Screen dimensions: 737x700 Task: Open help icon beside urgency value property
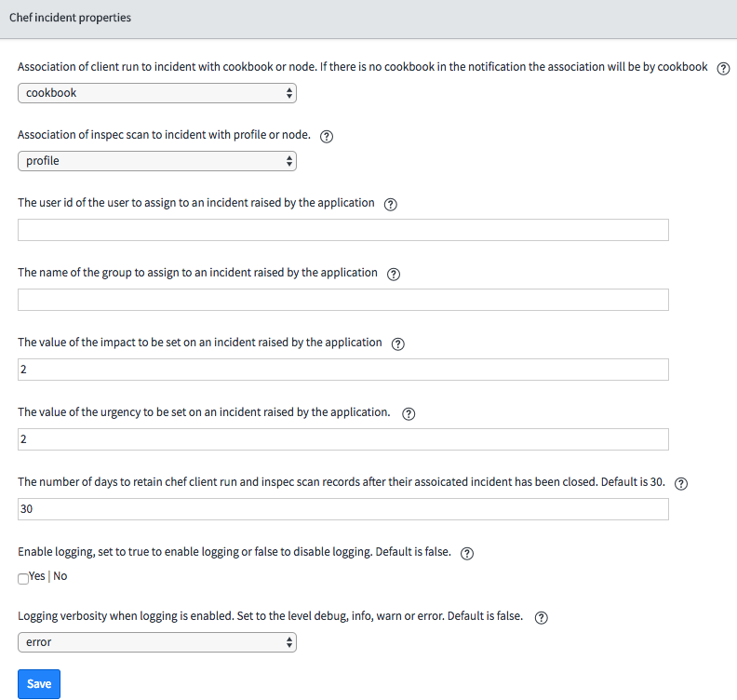tap(409, 413)
